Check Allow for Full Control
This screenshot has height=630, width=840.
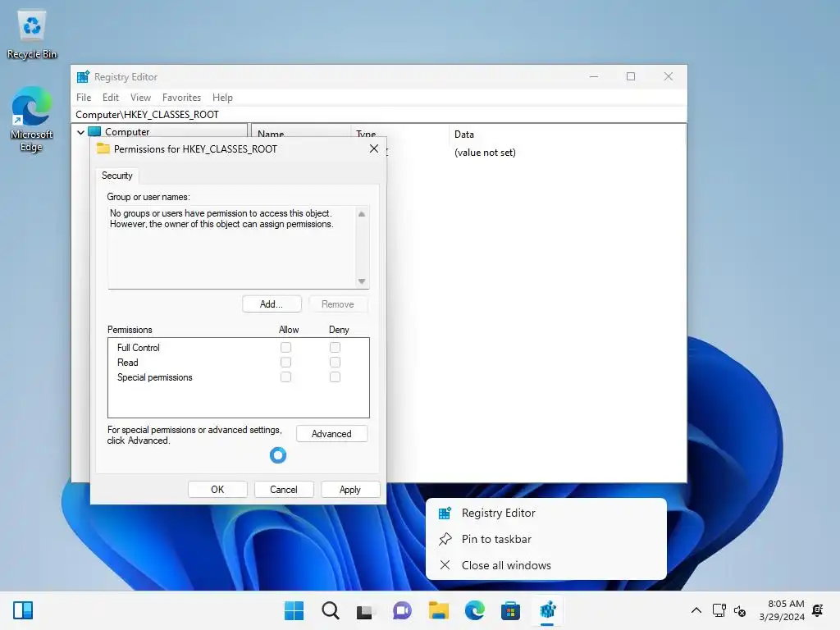(x=285, y=347)
